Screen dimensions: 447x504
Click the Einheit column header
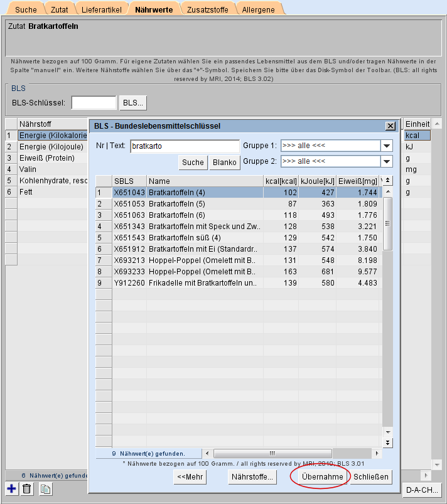[417, 124]
